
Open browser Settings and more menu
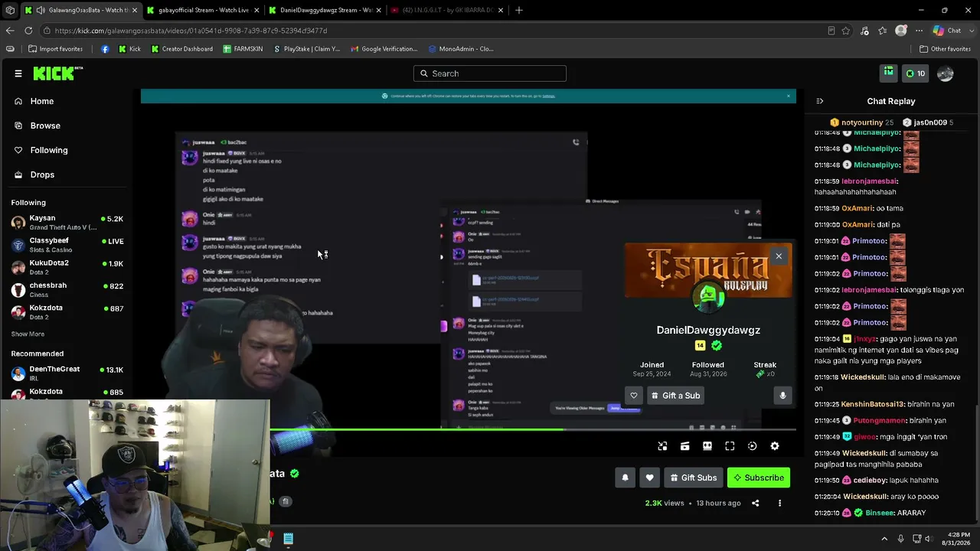[918, 31]
